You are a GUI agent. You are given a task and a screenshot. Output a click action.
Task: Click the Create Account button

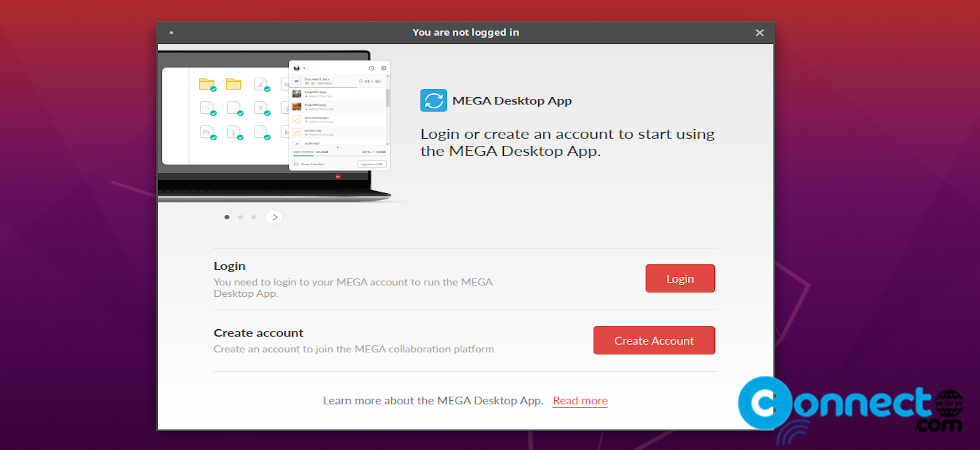point(654,341)
